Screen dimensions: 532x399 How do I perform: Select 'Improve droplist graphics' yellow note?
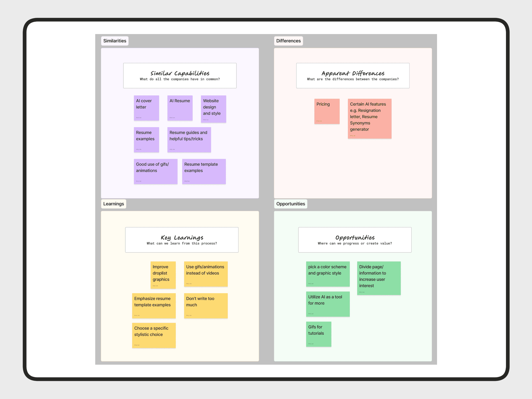[x=163, y=275]
